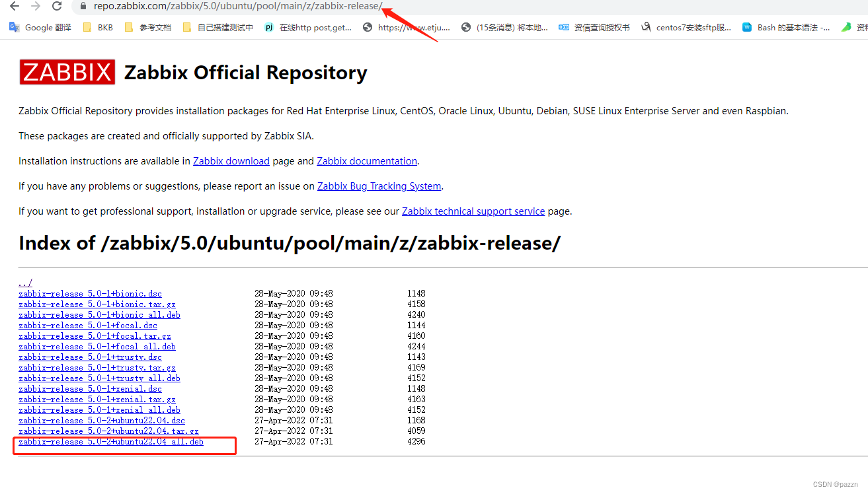
Task: View site security via the padlock icon
Action: (82, 6)
